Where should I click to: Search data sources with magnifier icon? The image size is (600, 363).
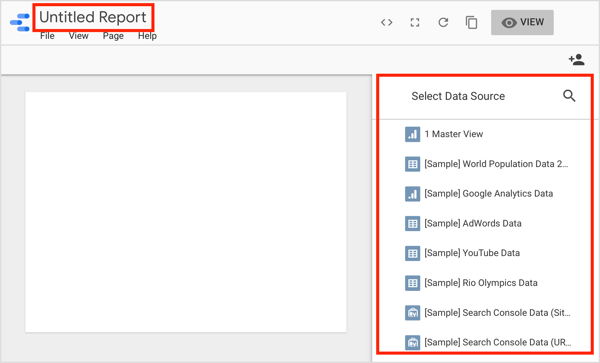(x=569, y=96)
